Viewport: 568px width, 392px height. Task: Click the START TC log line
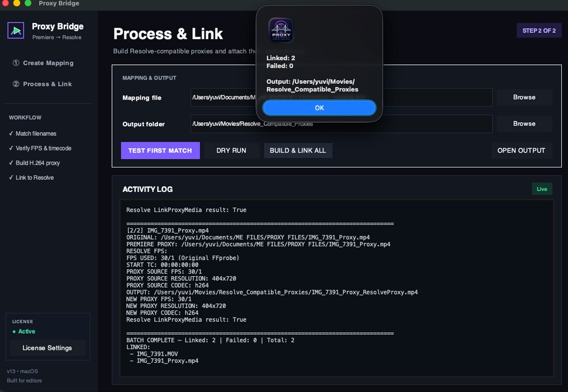[162, 265]
